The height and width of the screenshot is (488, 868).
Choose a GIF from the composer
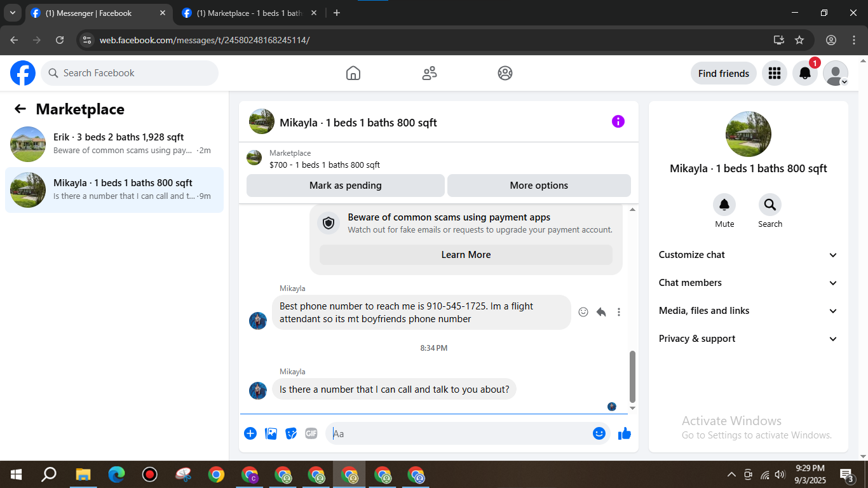(x=311, y=433)
